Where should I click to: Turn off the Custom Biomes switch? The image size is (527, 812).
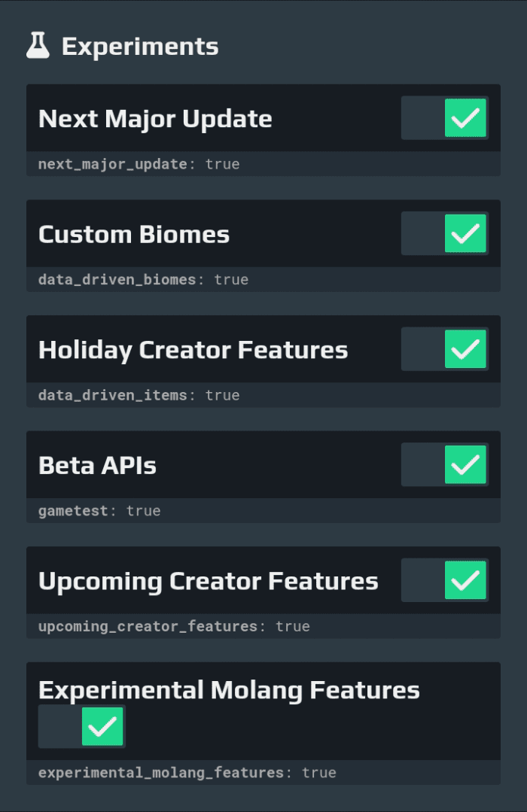445,233
